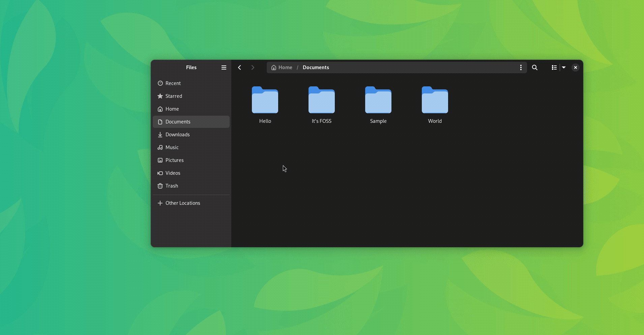Open the Downloads folder in sidebar

tap(177, 134)
